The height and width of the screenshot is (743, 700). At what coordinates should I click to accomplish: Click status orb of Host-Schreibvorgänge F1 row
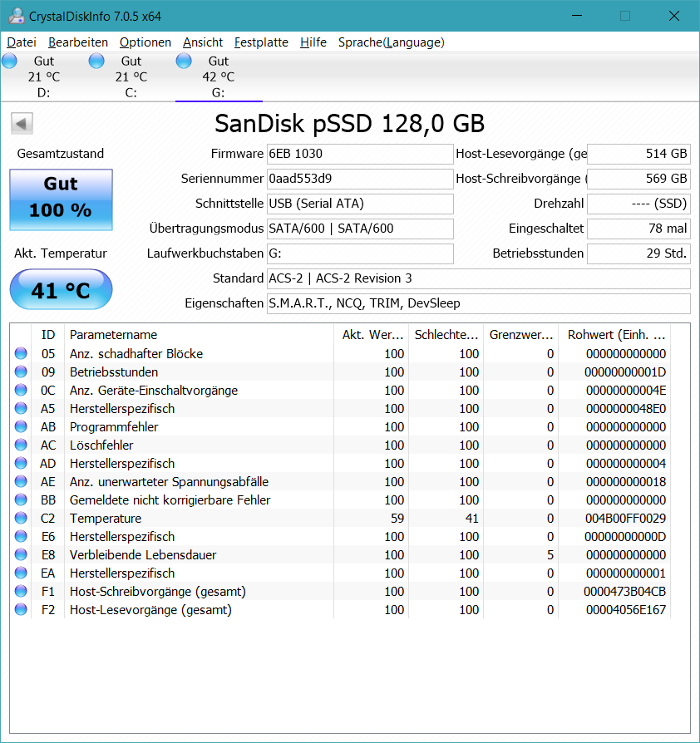(x=21, y=592)
